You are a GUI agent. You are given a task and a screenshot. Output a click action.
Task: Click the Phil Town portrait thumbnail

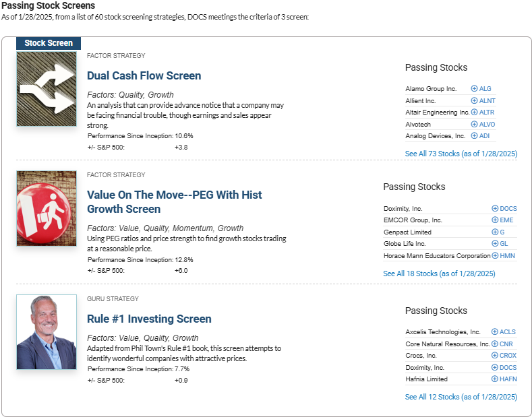[x=47, y=332]
